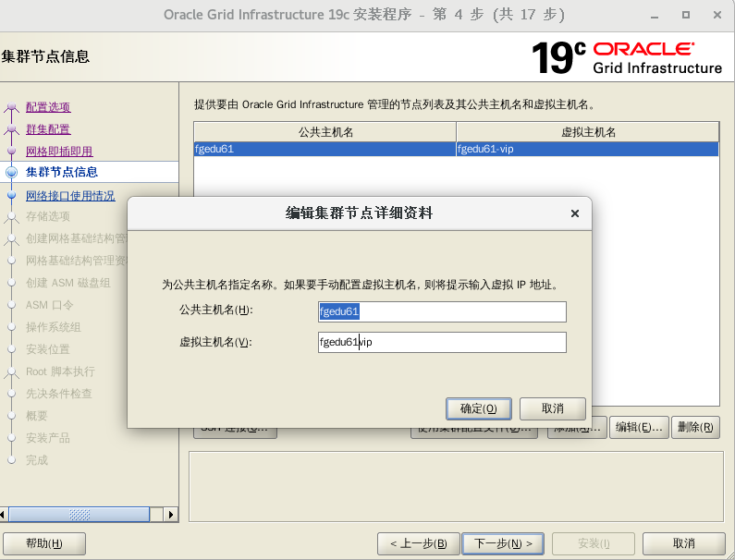The width and height of the screenshot is (735, 560).
Task: Select the 完成 step item
Action: (37, 460)
